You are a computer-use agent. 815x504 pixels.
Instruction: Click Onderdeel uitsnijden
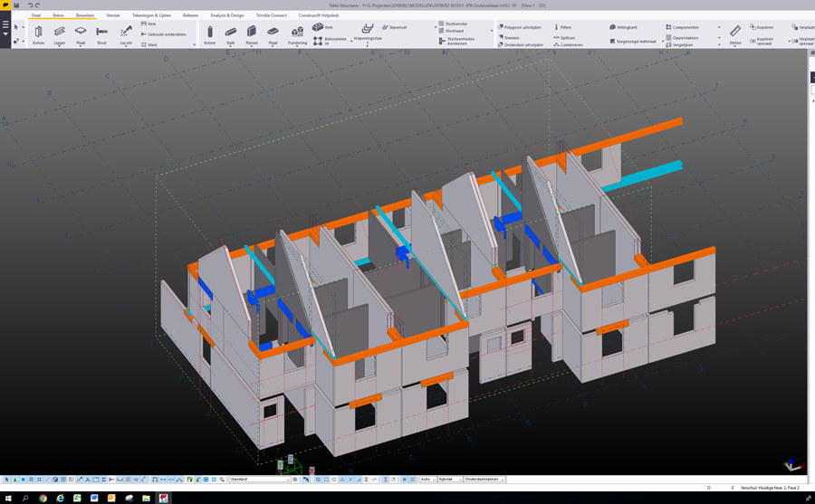click(521, 44)
